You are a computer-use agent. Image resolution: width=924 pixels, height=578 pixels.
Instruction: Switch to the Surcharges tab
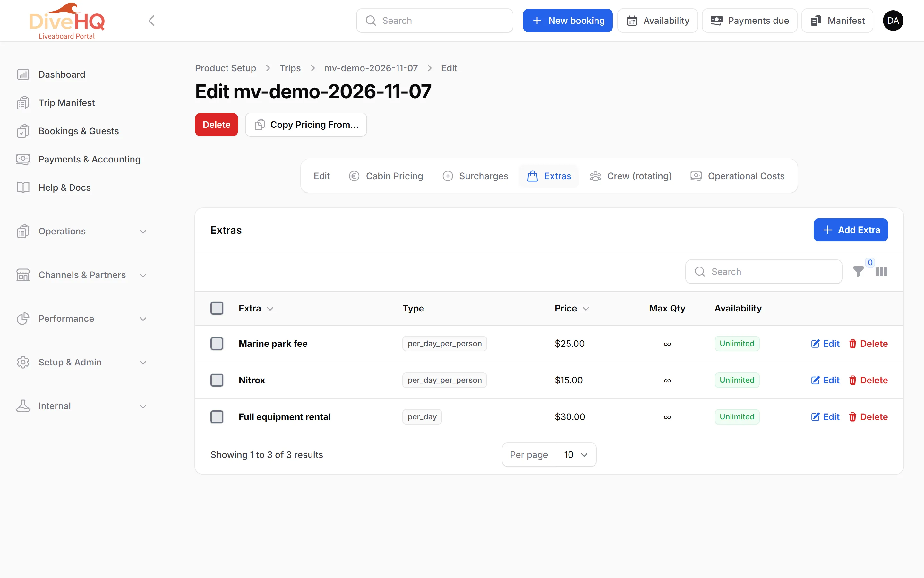(x=475, y=176)
